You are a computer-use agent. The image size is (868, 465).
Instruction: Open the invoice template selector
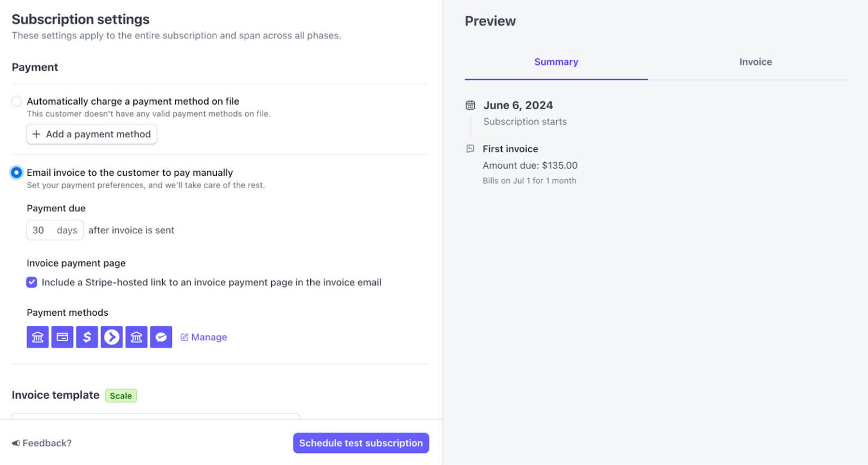(x=155, y=419)
